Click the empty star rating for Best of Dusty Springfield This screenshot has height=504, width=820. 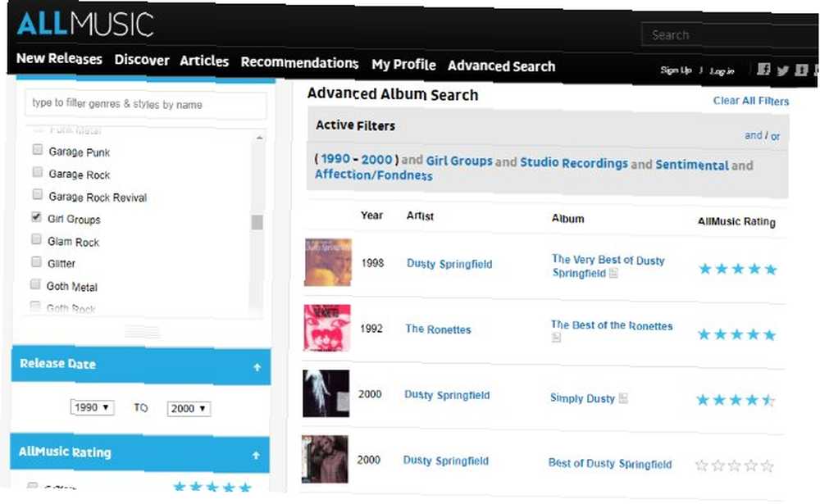click(734, 465)
